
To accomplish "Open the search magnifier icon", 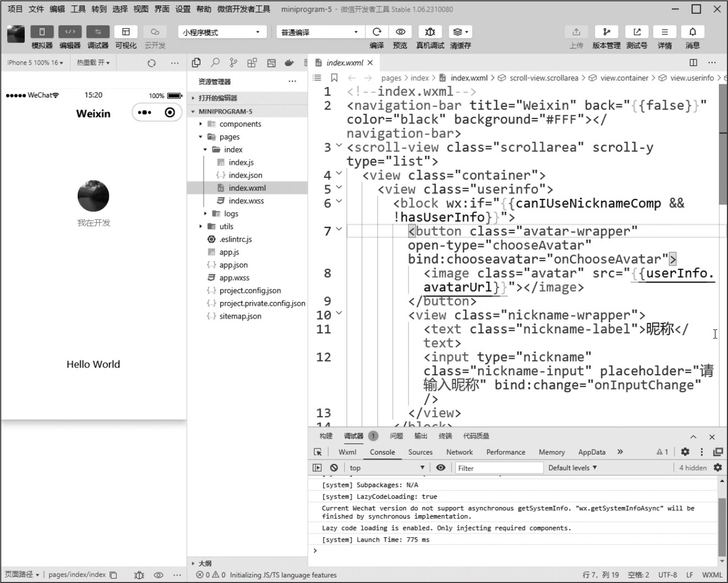I will [215, 63].
